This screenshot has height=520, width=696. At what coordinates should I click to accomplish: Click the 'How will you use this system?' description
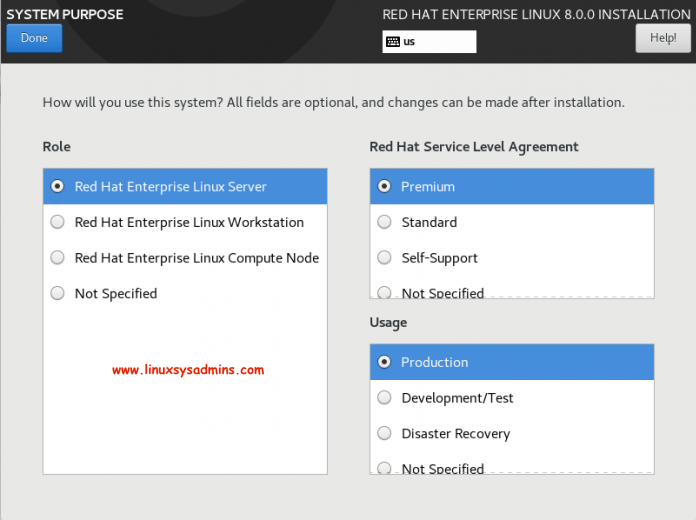(x=333, y=103)
